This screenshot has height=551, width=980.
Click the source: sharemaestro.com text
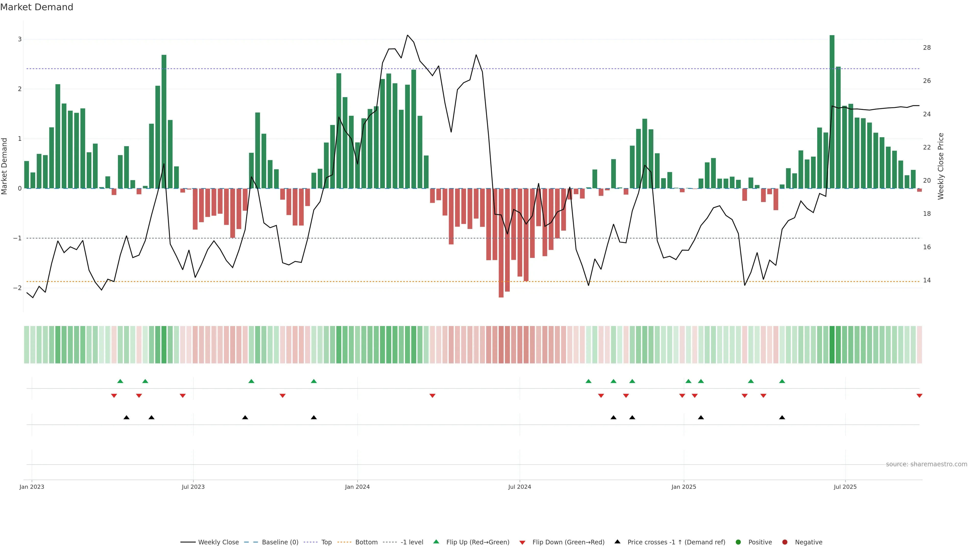pyautogui.click(x=926, y=464)
